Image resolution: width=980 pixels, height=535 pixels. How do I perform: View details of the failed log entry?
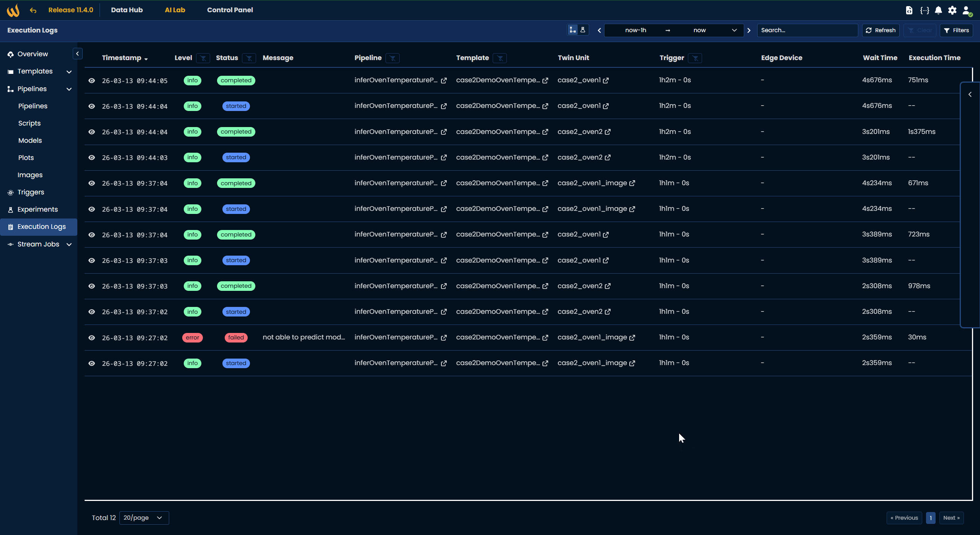coord(91,338)
